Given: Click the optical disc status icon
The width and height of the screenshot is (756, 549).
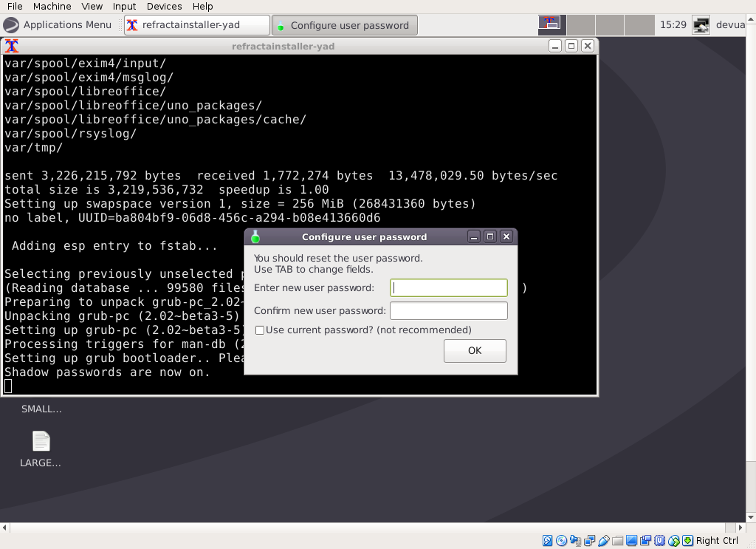Looking at the screenshot, I should [562, 540].
